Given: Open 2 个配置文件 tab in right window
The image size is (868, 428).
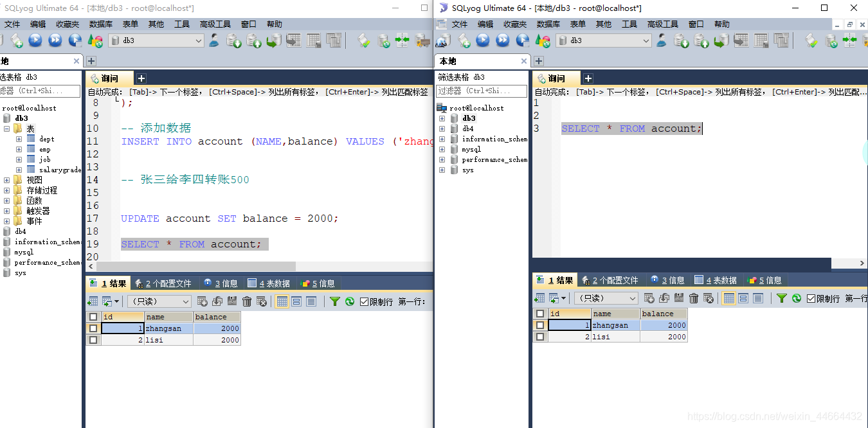Looking at the screenshot, I should tap(610, 280).
